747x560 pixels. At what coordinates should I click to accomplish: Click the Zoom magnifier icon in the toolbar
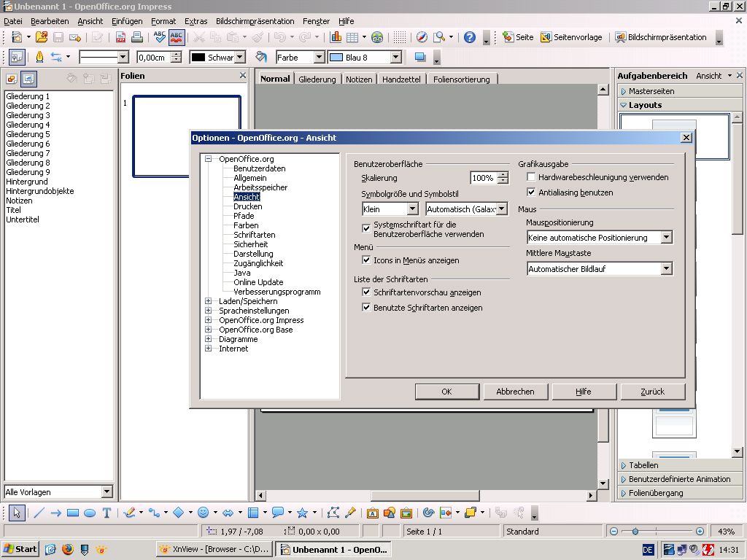[x=438, y=37]
